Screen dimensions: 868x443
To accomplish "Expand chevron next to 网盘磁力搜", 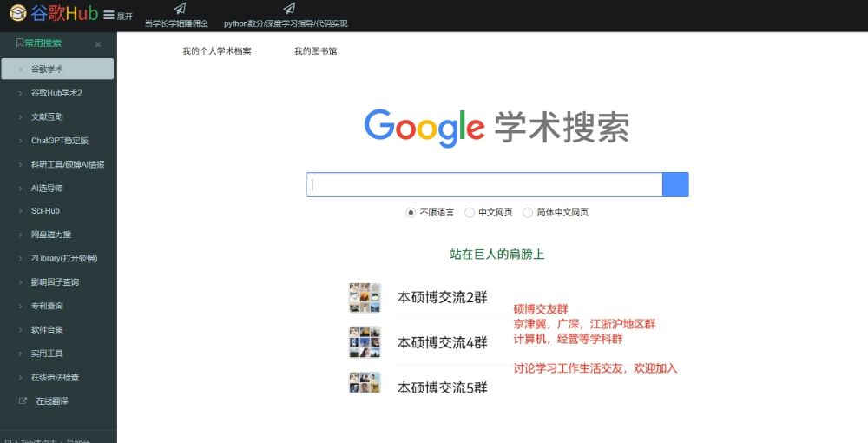I will click(21, 235).
